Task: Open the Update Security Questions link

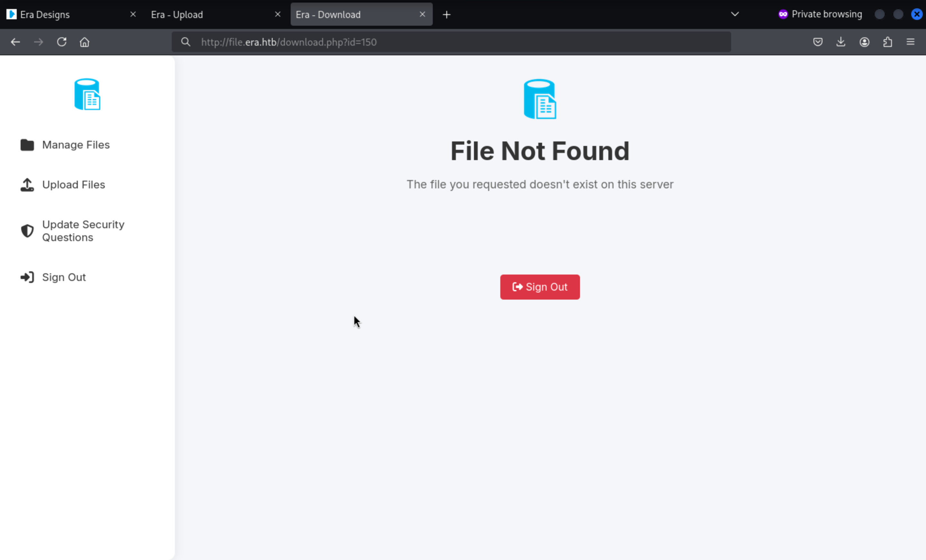Action: pos(83,231)
